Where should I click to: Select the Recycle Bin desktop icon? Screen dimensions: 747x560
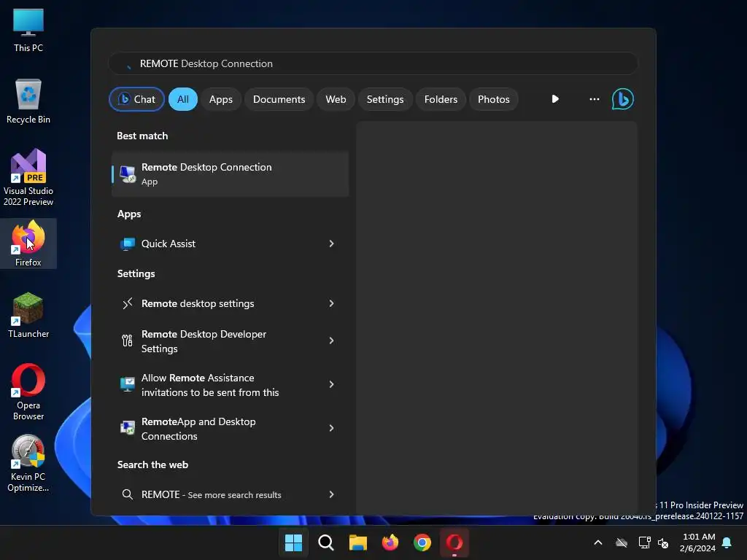click(x=28, y=101)
